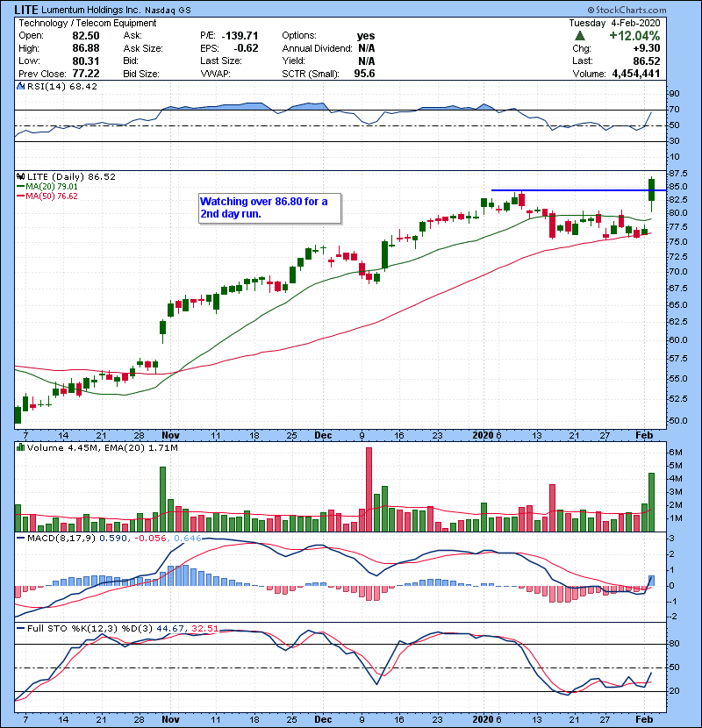Image resolution: width=702 pixels, height=728 pixels.
Task: Click the Last Size label
Action: (x=220, y=61)
